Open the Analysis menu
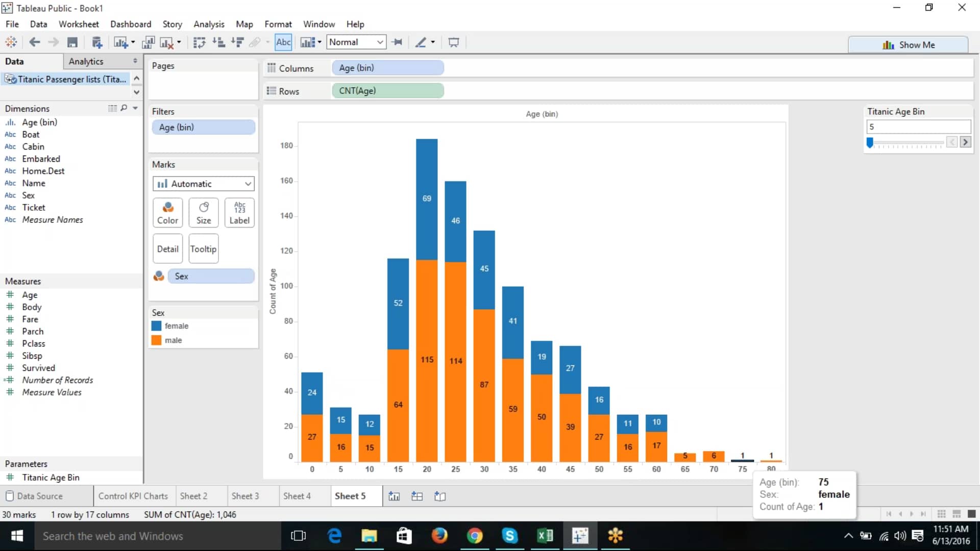The height and width of the screenshot is (551, 980). point(208,24)
